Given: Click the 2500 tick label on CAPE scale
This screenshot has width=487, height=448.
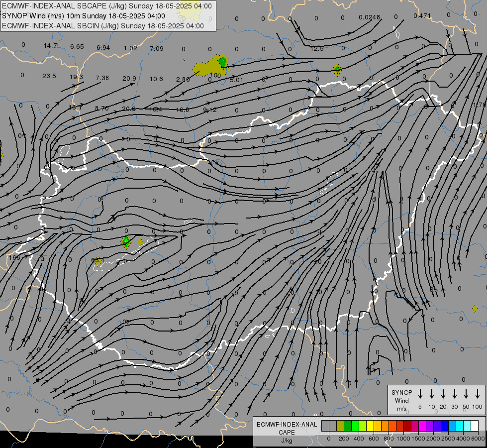Looking at the screenshot, I should 448,439.
